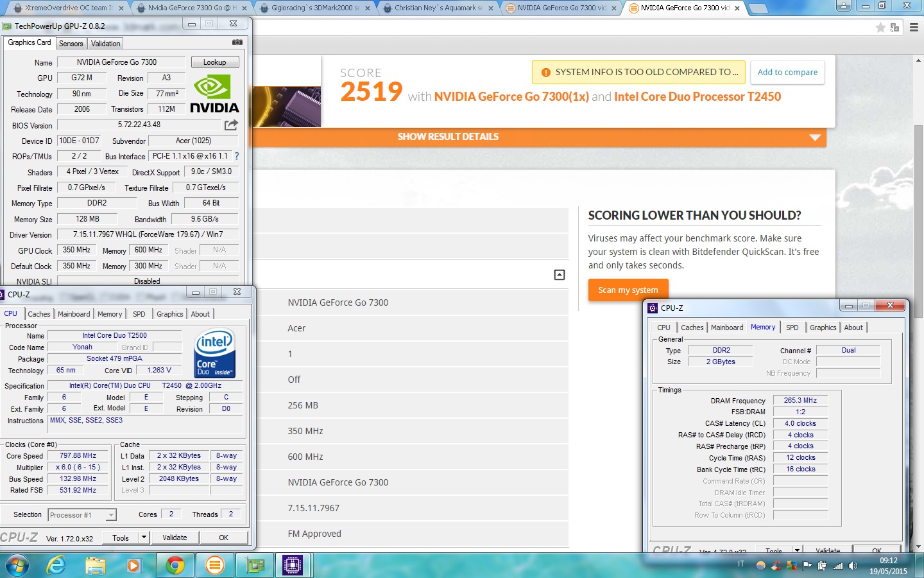Click the driver version 7.15.11.7967 row

[x=411, y=508]
